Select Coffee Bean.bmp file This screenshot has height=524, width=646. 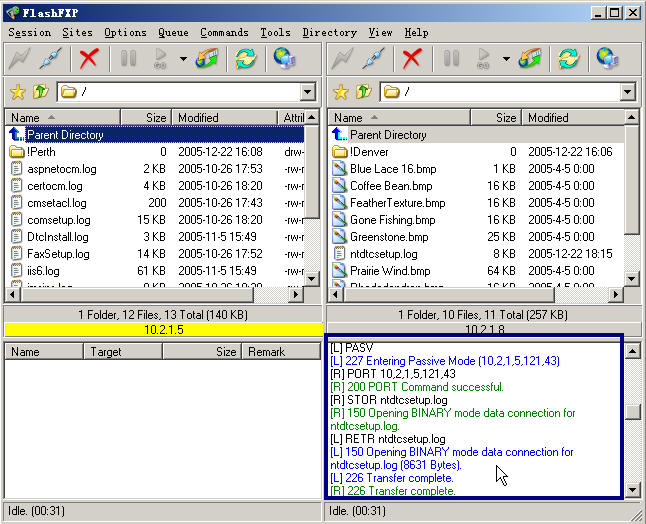point(477,186)
